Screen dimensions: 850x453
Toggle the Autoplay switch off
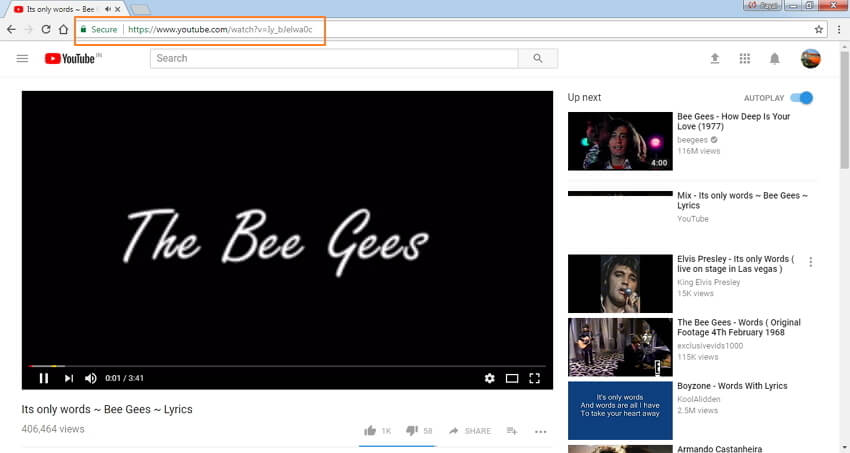point(802,98)
